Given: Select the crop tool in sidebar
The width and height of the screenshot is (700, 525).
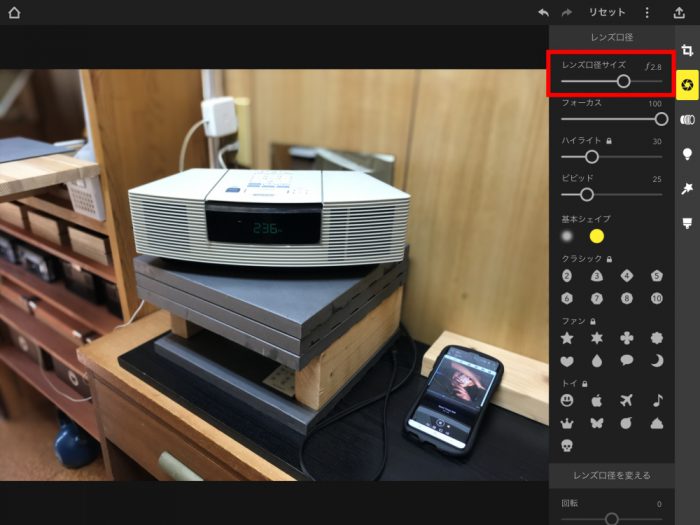Looking at the screenshot, I should tap(687, 50).
